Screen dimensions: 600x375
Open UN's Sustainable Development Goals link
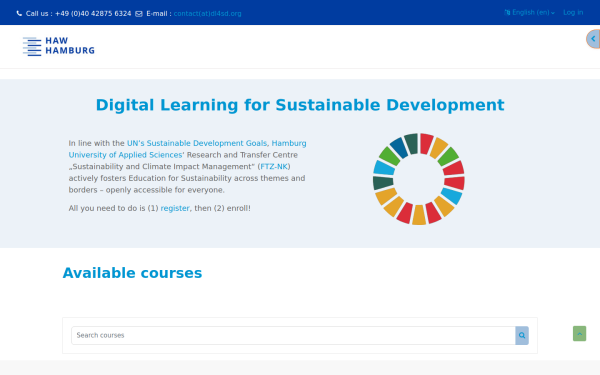click(x=197, y=143)
